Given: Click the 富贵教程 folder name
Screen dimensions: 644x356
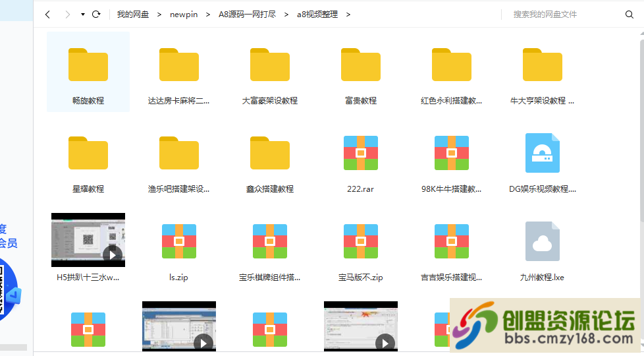Looking at the screenshot, I should click(361, 101).
